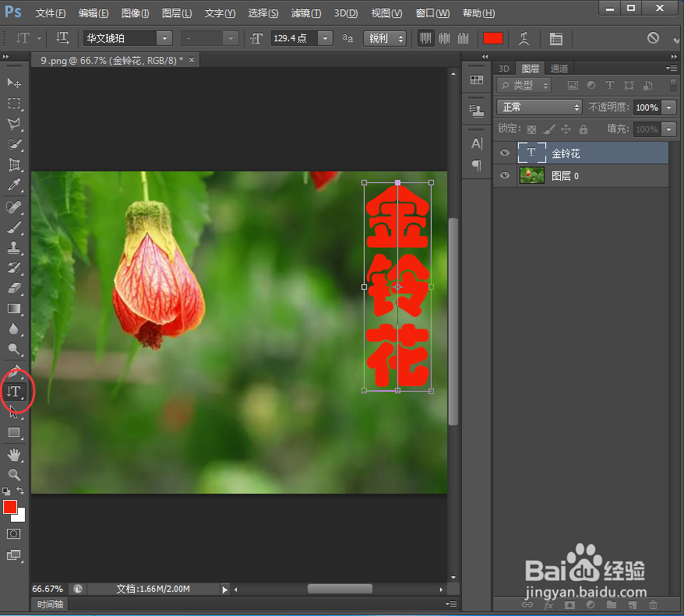Hide the 图层 0 layer
Image resolution: width=684 pixels, height=616 pixels.
click(505, 175)
